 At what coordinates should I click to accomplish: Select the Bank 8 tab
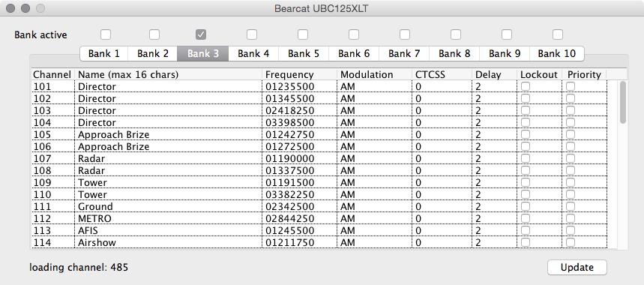[454, 53]
